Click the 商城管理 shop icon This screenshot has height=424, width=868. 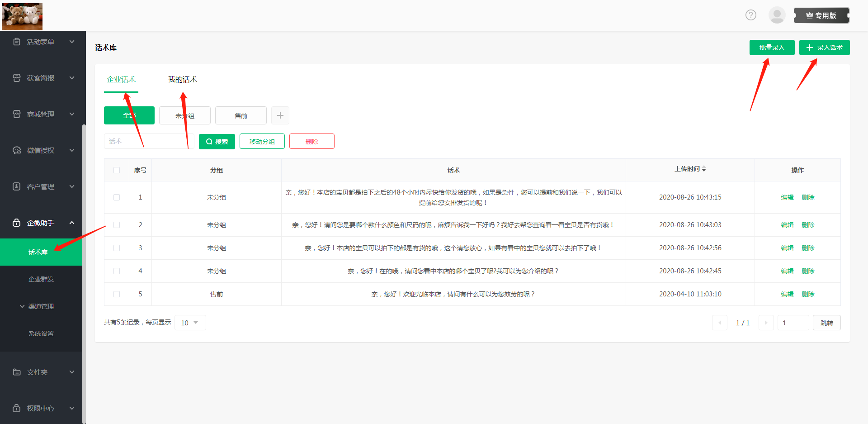tap(17, 114)
